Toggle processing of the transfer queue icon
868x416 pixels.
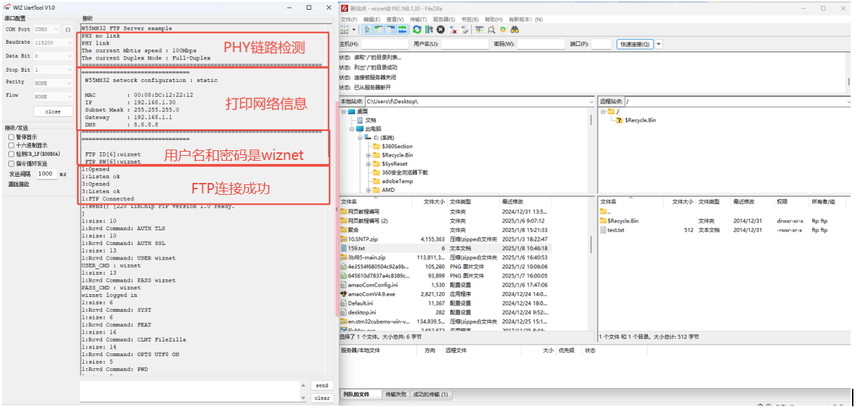point(429,30)
